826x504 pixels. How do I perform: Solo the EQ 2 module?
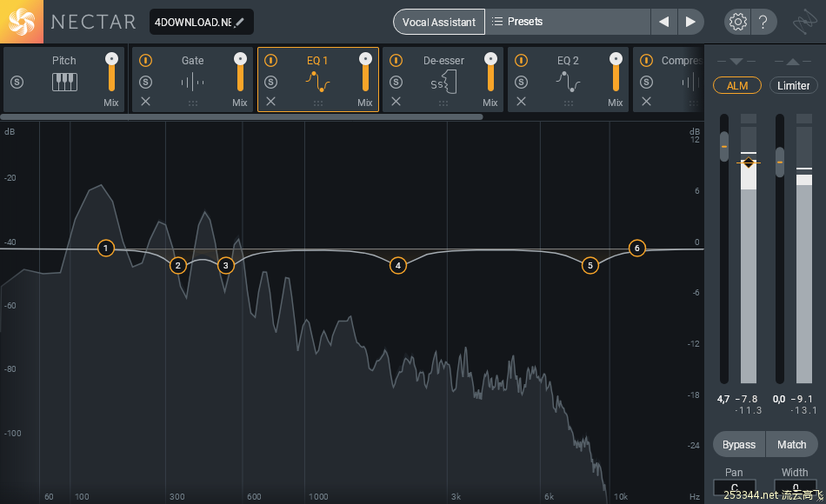pyautogui.click(x=521, y=83)
